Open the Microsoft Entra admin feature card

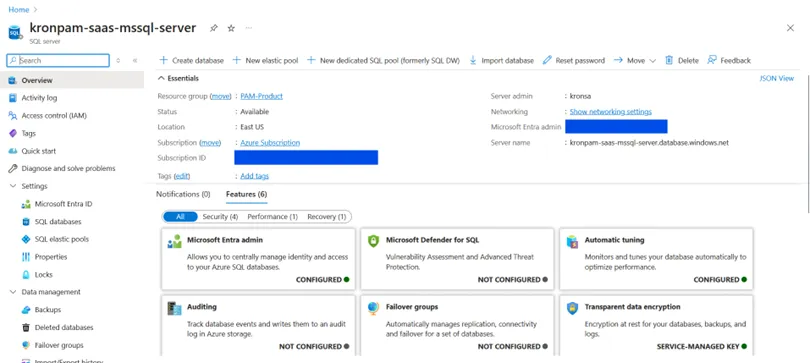click(258, 259)
